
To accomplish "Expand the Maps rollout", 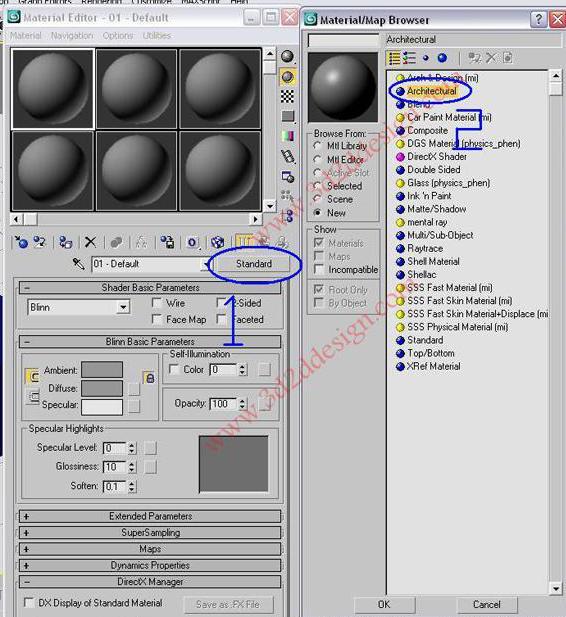I will (150, 549).
